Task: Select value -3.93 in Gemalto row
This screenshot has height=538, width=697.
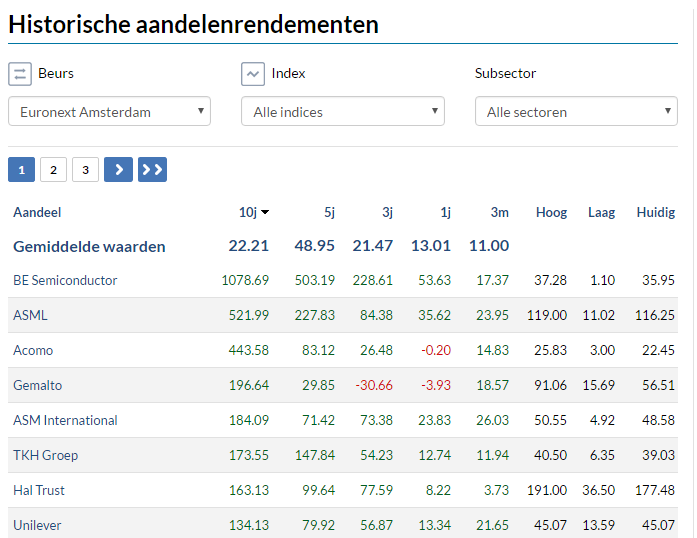Action: coord(436,385)
